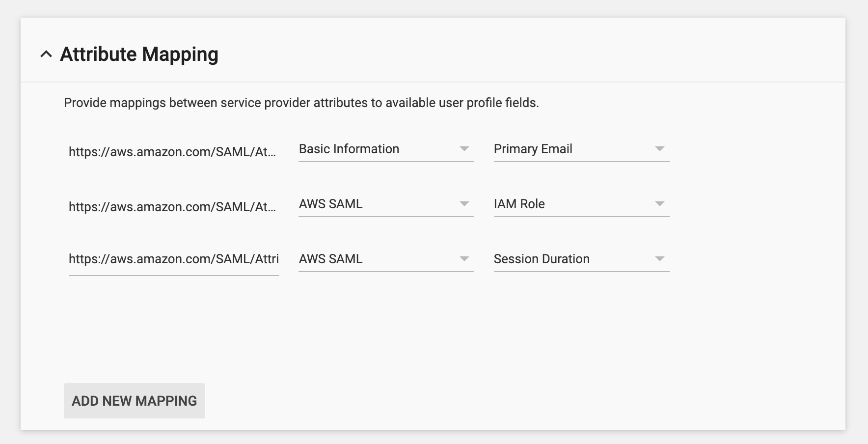This screenshot has width=868, height=444.
Task: Collapse the Attribute Mapping section chevron
Action: [x=46, y=54]
